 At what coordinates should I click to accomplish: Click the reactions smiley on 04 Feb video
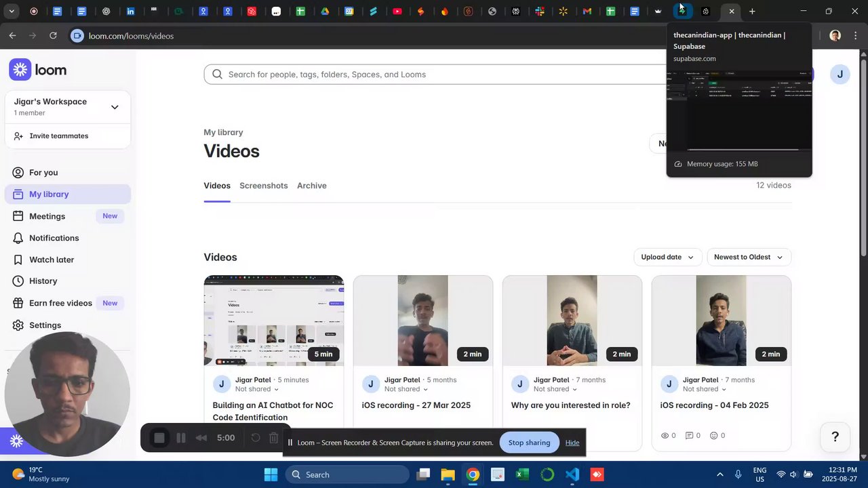(713, 436)
